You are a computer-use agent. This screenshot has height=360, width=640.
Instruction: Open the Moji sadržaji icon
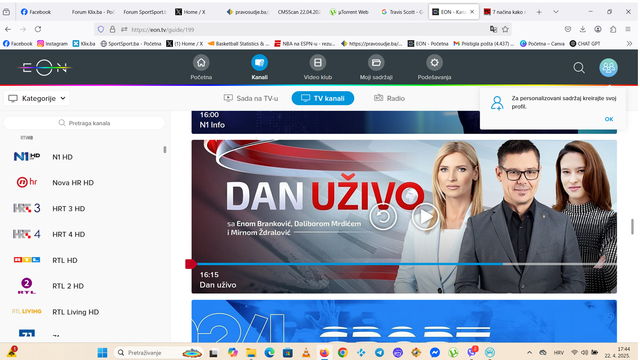pos(376,63)
